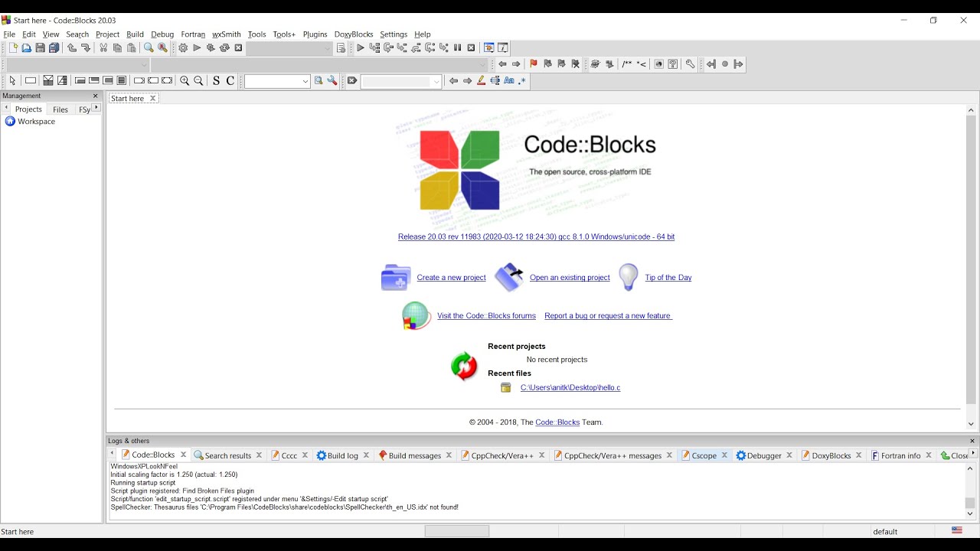Viewport: 980px width, 551px height.
Task: Open the Build menu
Action: pos(136,34)
